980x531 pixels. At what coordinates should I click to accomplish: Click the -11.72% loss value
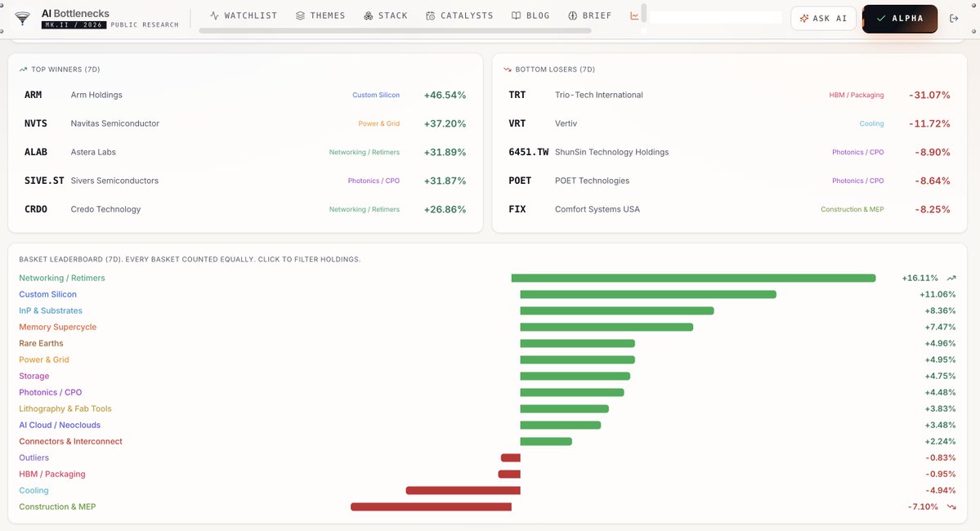click(x=929, y=123)
